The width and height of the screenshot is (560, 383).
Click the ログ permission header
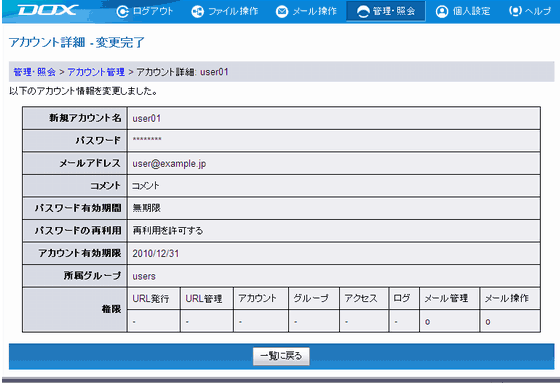pyautogui.click(x=402, y=298)
